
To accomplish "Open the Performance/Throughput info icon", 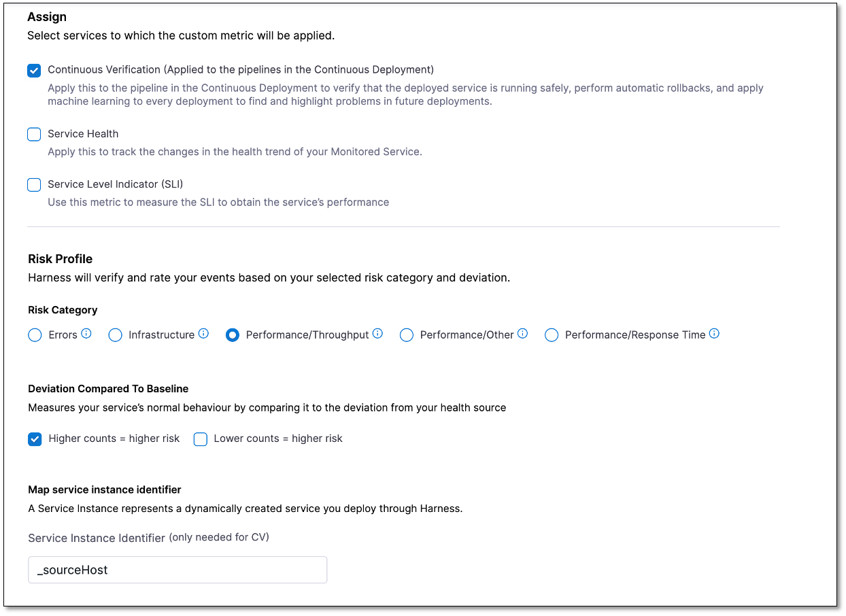I will point(377,333).
